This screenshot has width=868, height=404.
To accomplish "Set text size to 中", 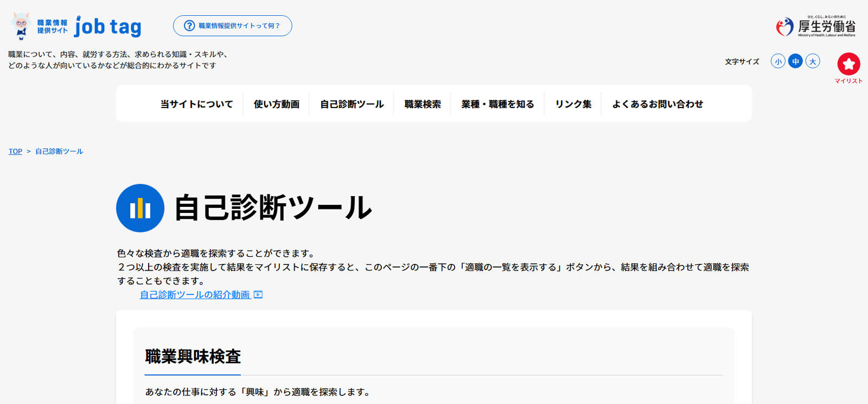I will [795, 61].
